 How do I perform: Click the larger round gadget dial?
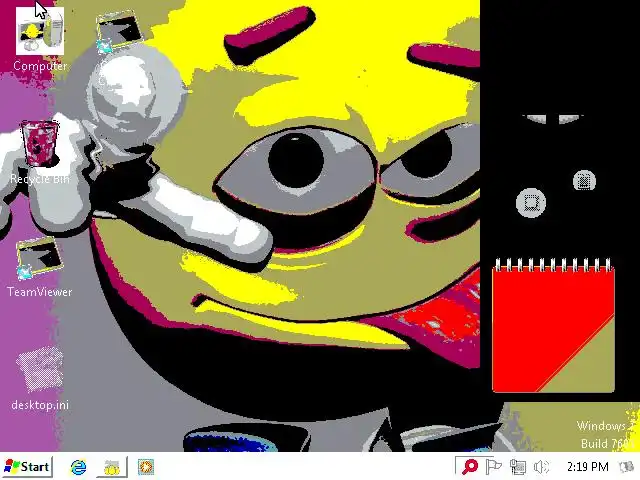(x=531, y=203)
